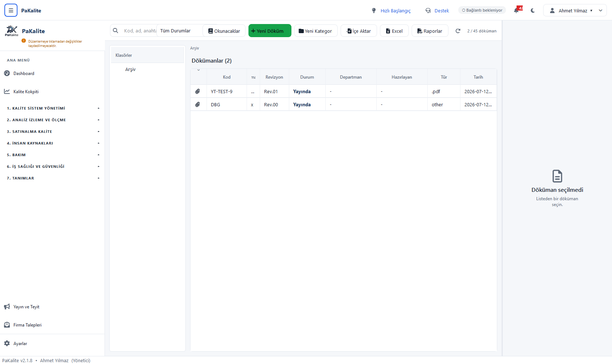
Task: Expand 1. Kalite Sistem Yönetimi section
Action: [x=53, y=108]
